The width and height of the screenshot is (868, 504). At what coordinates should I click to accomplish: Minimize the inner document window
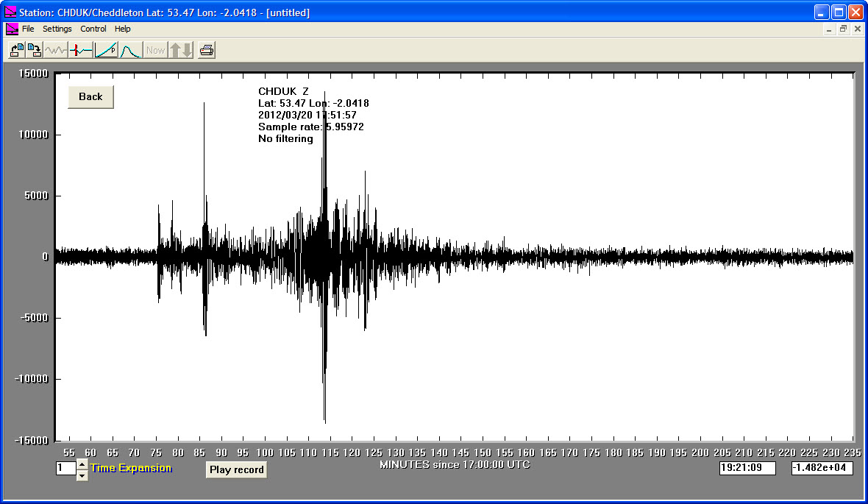coord(829,29)
